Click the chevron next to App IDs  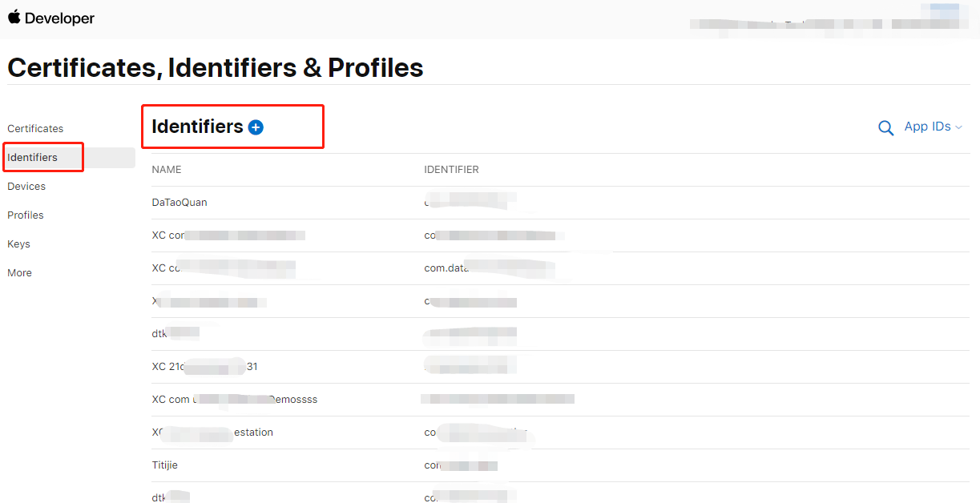tap(958, 127)
